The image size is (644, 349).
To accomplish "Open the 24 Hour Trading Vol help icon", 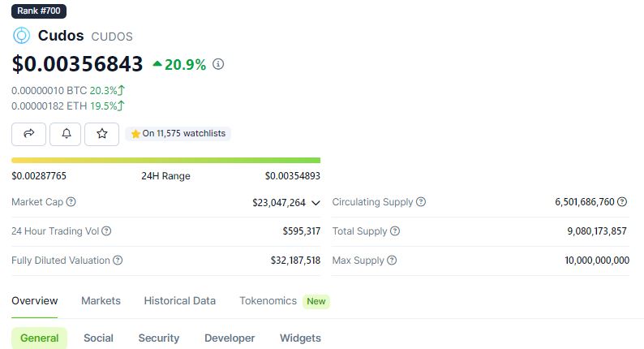I will pos(106,231).
